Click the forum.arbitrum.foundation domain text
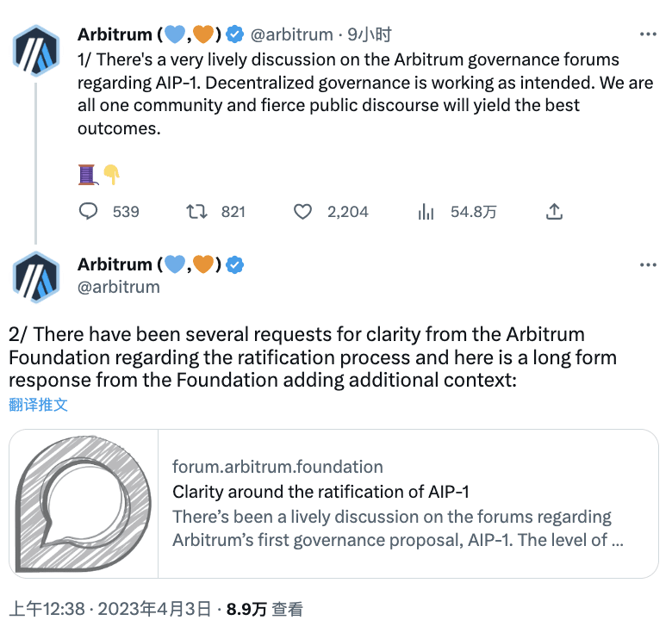 tap(277, 467)
